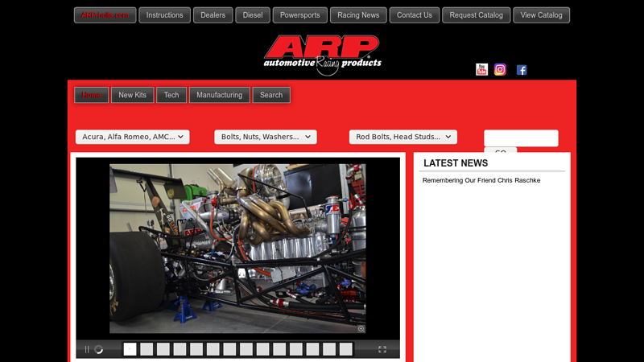Click the GO search button

(x=500, y=150)
